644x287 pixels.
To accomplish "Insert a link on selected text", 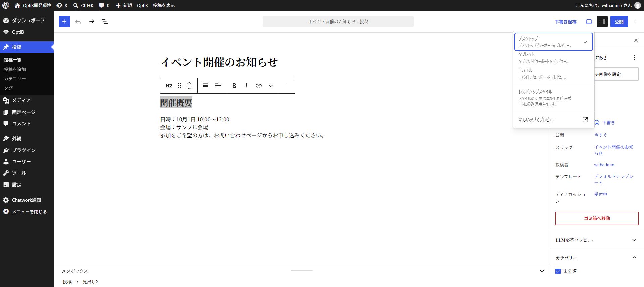I will point(259,86).
